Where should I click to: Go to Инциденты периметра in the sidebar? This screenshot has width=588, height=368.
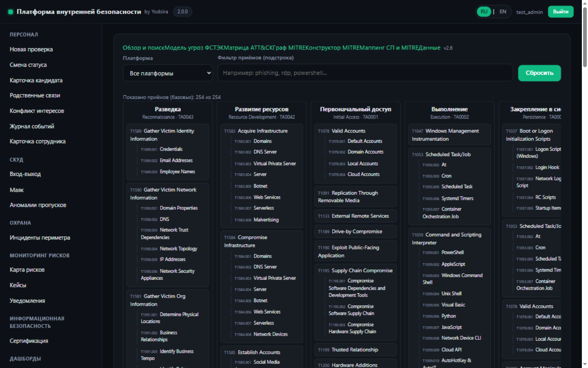pos(40,238)
